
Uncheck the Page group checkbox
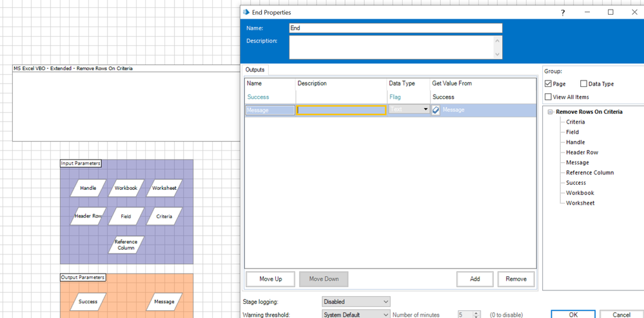tap(548, 84)
